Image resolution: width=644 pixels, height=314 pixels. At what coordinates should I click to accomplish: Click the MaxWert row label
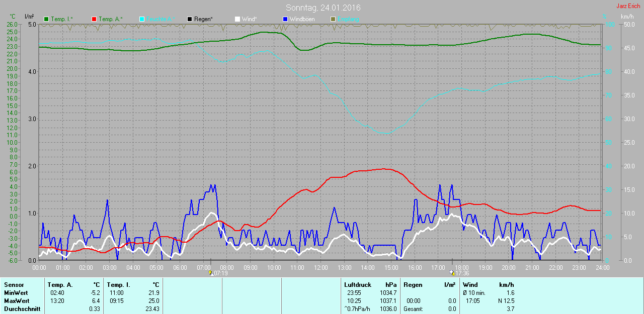click(x=17, y=300)
